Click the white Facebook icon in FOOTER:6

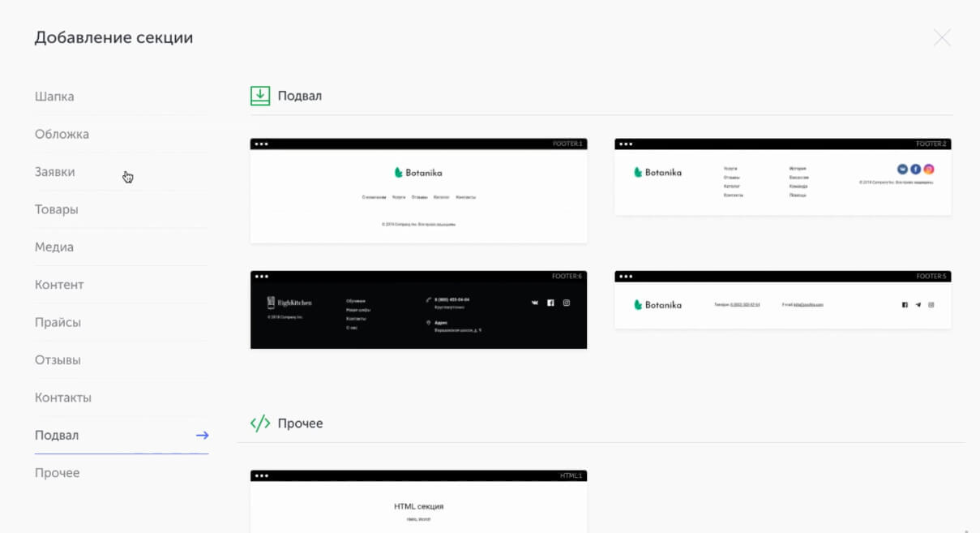coord(550,303)
